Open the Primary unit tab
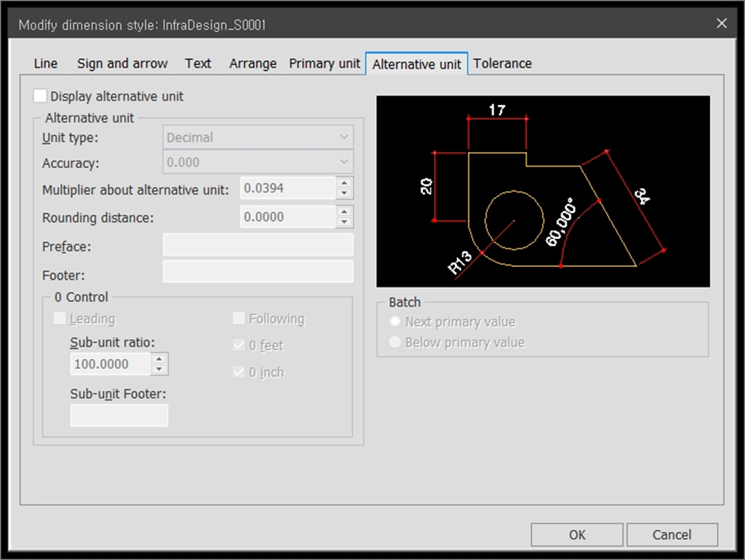The width and height of the screenshot is (745, 560). [324, 64]
